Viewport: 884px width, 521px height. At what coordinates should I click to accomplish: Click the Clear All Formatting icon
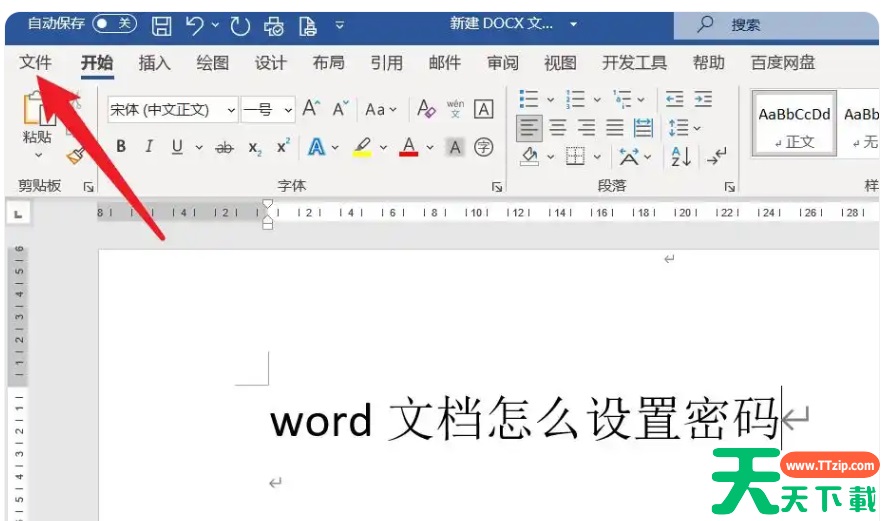pos(427,109)
